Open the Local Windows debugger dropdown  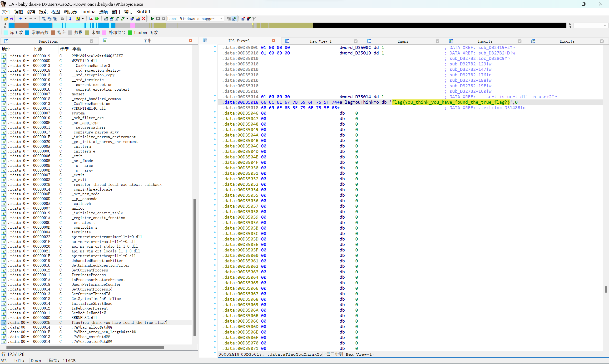tap(195, 19)
